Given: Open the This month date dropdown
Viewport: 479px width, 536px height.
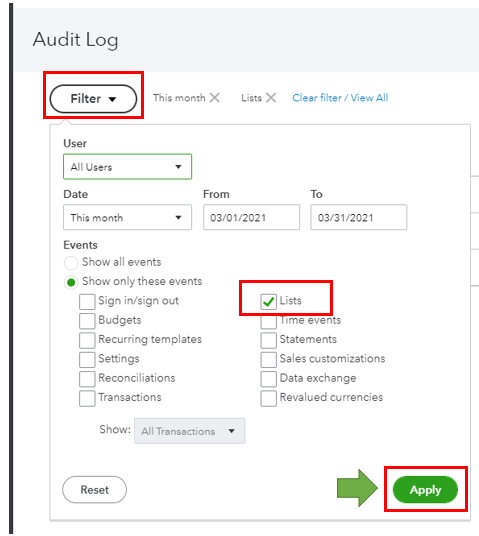Looking at the screenshot, I should tap(127, 217).
